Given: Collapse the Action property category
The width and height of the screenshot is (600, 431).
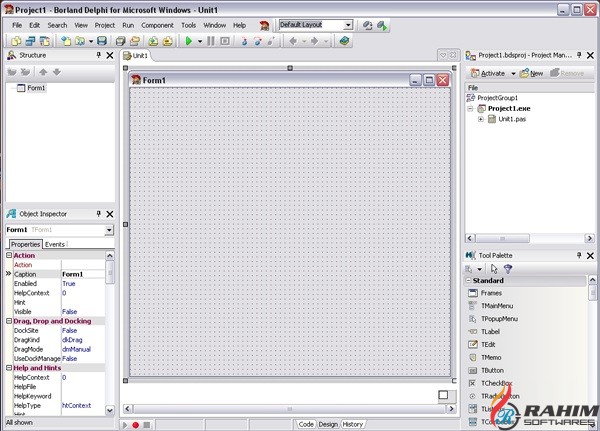Looking at the screenshot, I should pos(9,255).
